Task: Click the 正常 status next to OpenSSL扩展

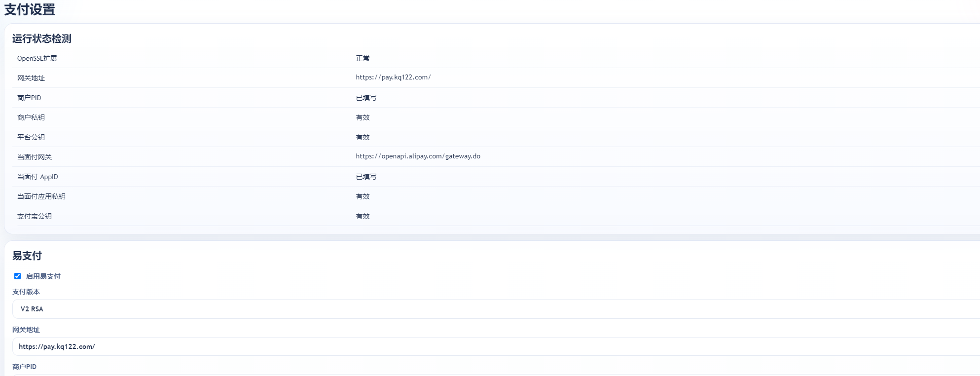Action: pyautogui.click(x=363, y=58)
